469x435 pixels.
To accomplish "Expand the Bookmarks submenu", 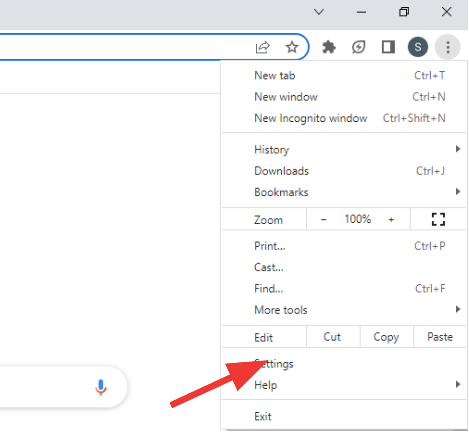I will pos(344,192).
